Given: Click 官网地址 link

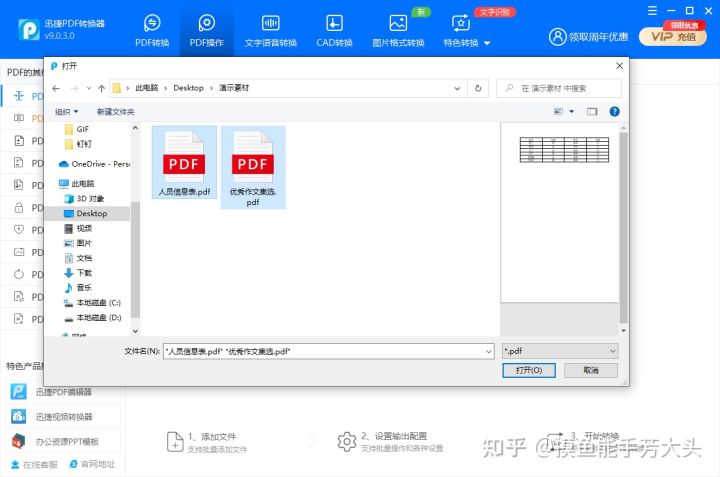Looking at the screenshot, I should point(92,465).
